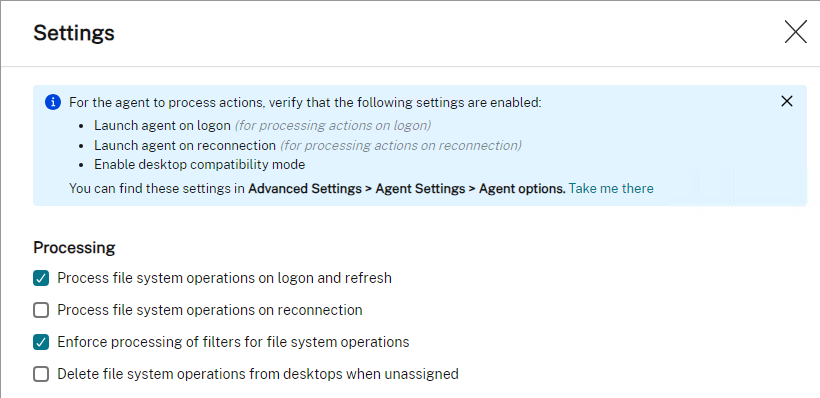Dismiss the blue info banner
820x398 pixels.
(787, 101)
